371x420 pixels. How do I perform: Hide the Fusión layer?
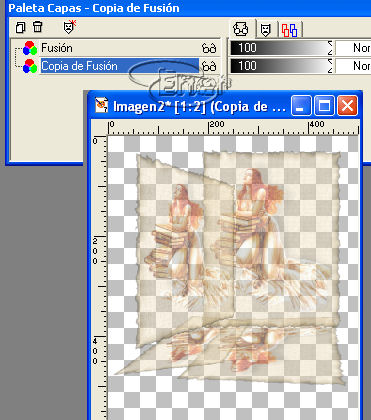coord(209,49)
